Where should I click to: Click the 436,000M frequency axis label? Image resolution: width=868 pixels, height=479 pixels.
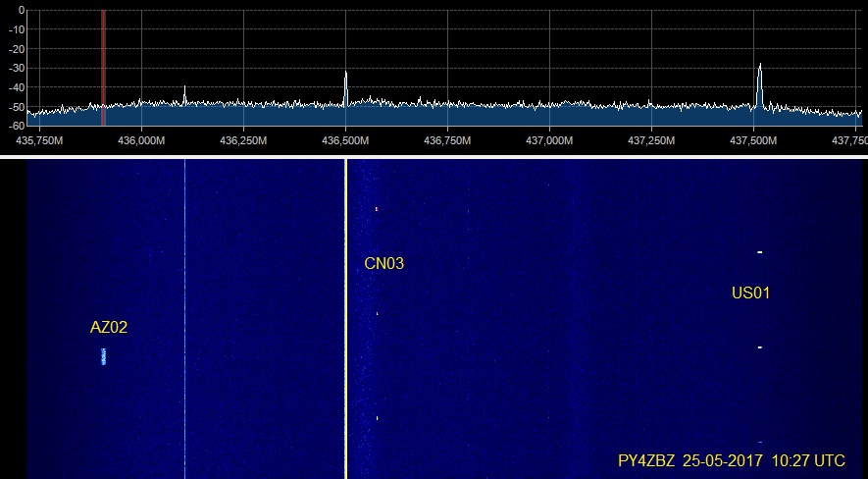tap(141, 140)
